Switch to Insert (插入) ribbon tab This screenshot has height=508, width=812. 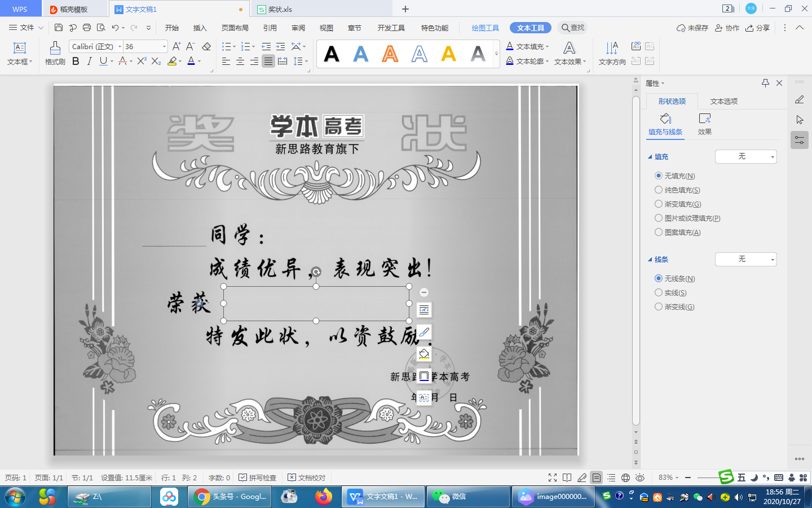[200, 28]
